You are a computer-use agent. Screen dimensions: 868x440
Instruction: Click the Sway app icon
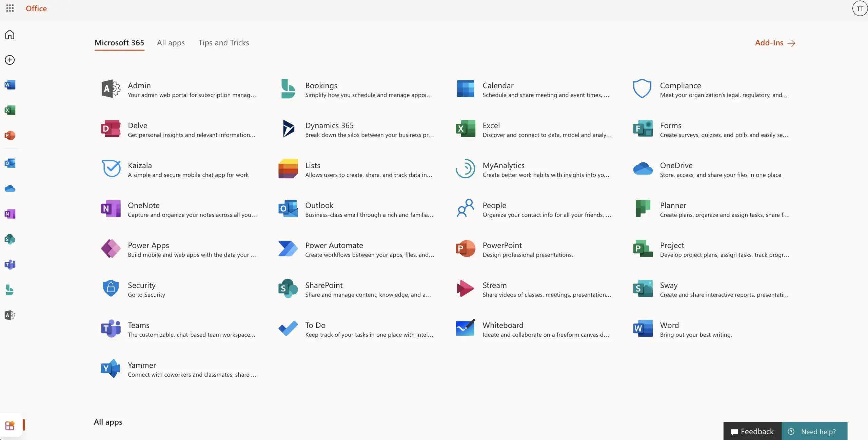pos(643,288)
